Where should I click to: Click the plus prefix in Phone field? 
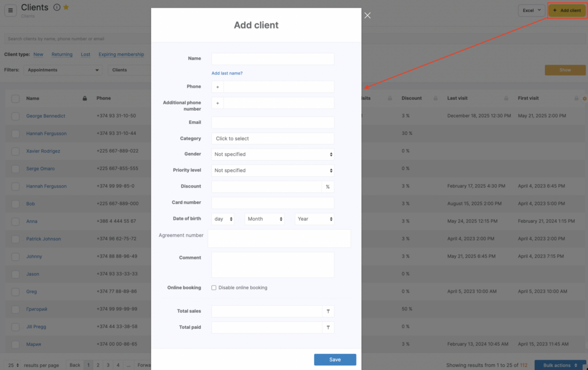[218, 87]
